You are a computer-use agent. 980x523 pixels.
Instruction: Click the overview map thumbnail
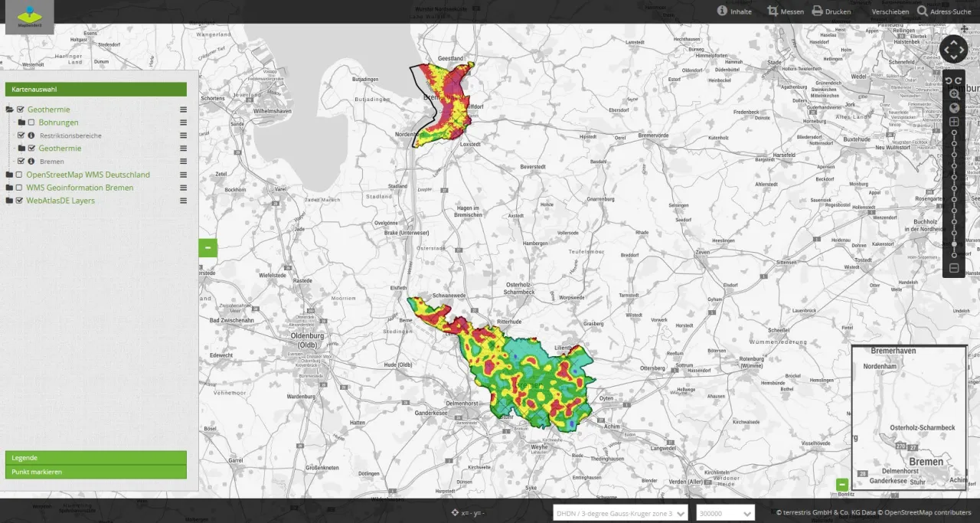tap(909, 417)
